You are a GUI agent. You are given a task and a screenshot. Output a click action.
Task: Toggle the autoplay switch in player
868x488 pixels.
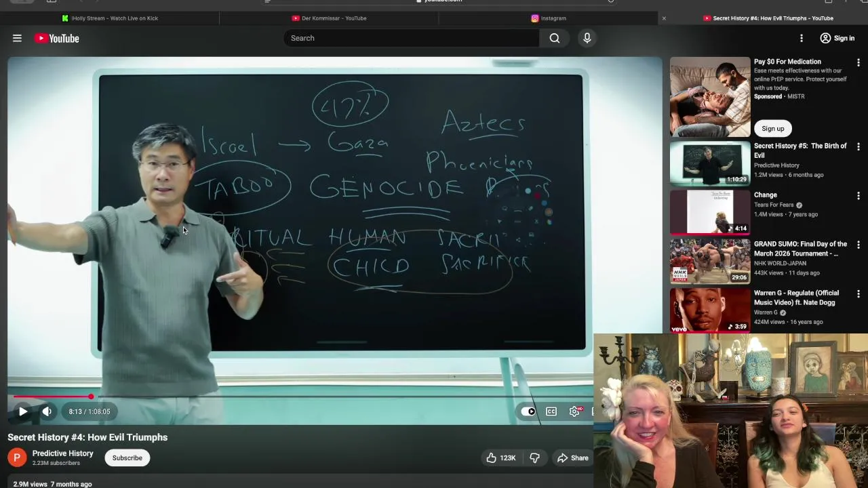[528, 411]
